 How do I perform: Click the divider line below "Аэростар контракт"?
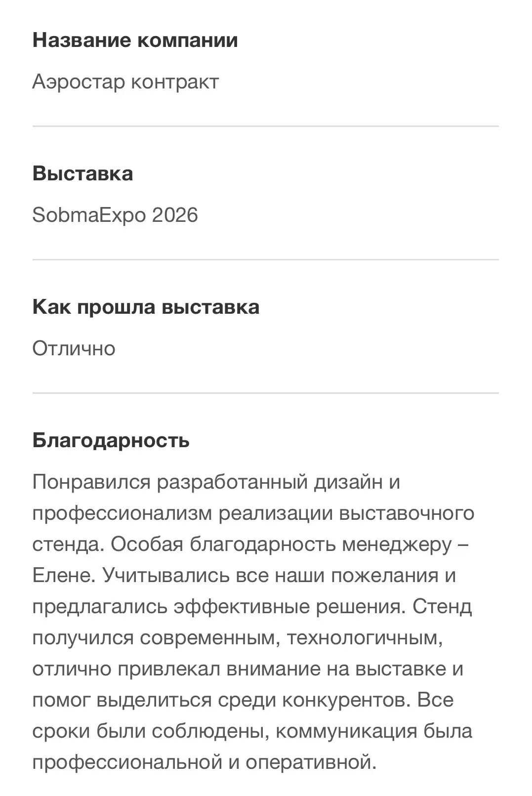tap(266, 126)
